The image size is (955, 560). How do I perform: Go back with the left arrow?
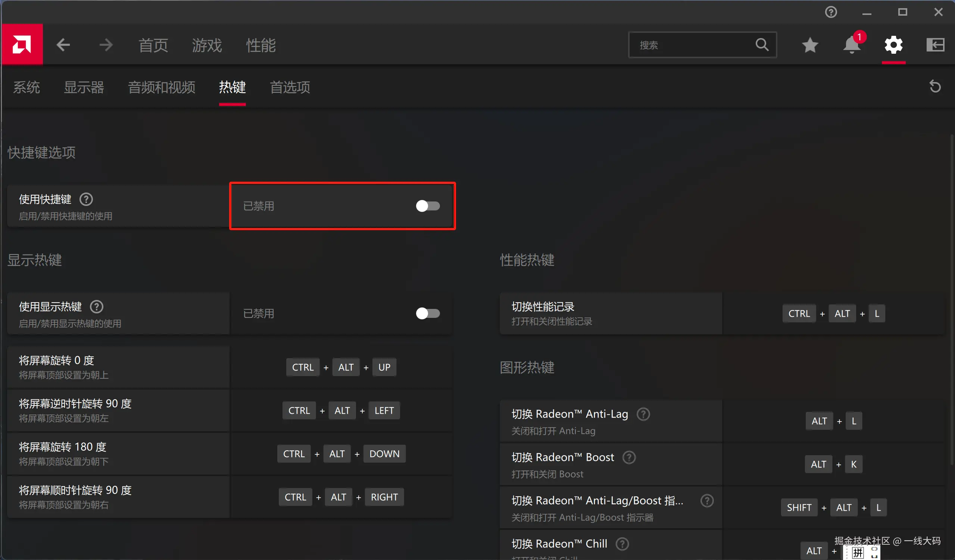pyautogui.click(x=63, y=45)
